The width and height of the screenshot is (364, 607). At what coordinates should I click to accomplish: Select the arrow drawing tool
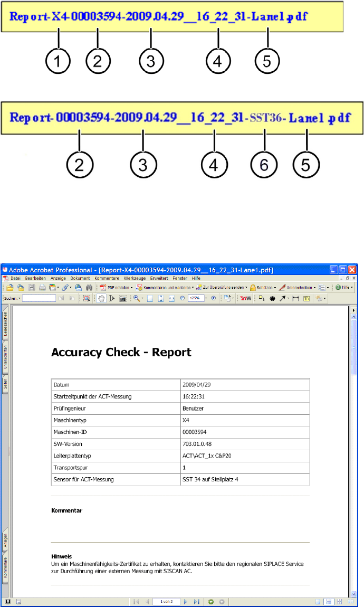pos(283,298)
